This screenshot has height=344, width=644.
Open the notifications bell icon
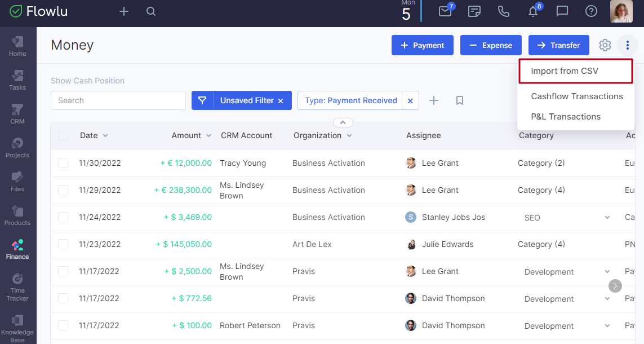click(533, 11)
